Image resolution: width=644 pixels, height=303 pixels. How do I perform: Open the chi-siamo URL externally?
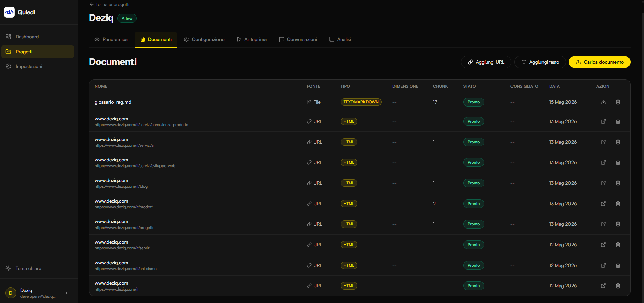(603, 265)
